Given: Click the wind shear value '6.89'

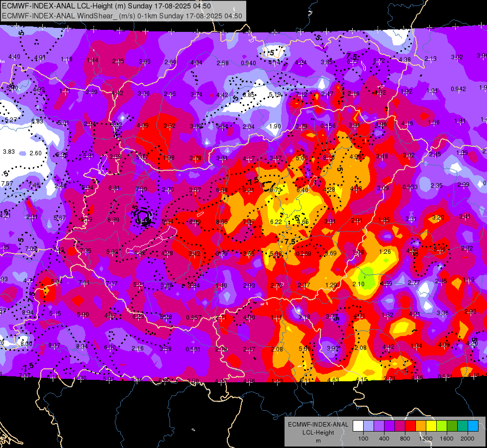Looking at the screenshot, I should click(113, 220).
